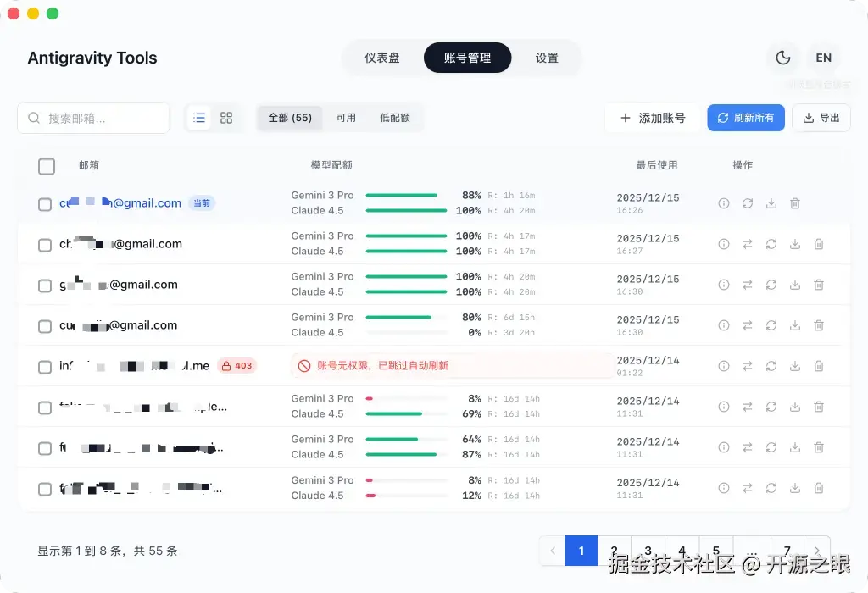Check the checkbox for the ch account
Image resolution: width=868 pixels, height=593 pixels.
tap(44, 244)
